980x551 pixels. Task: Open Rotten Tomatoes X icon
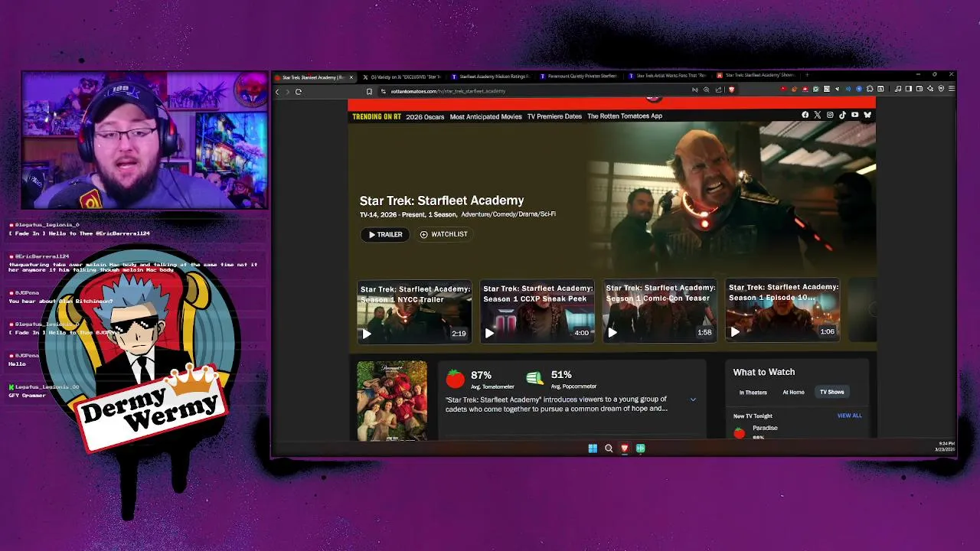point(817,115)
